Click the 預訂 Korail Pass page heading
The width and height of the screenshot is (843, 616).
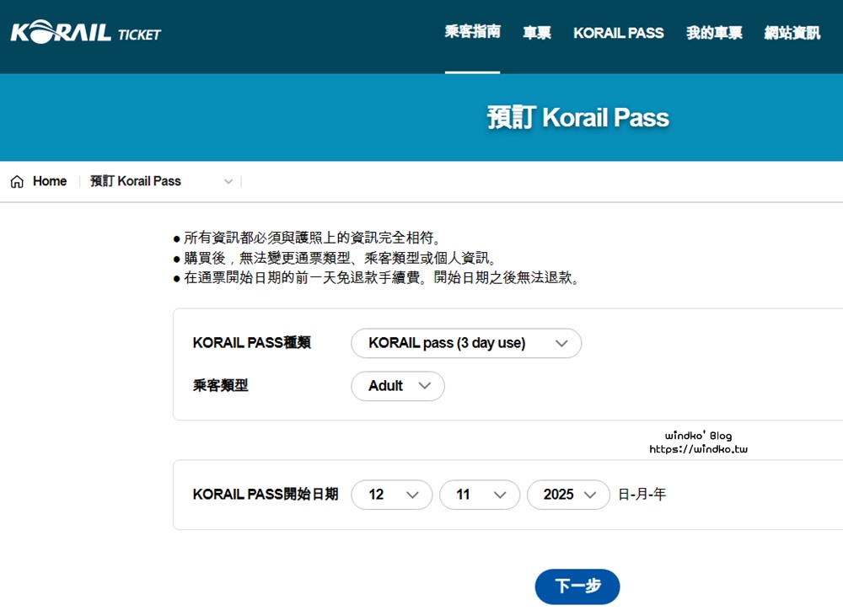(577, 117)
